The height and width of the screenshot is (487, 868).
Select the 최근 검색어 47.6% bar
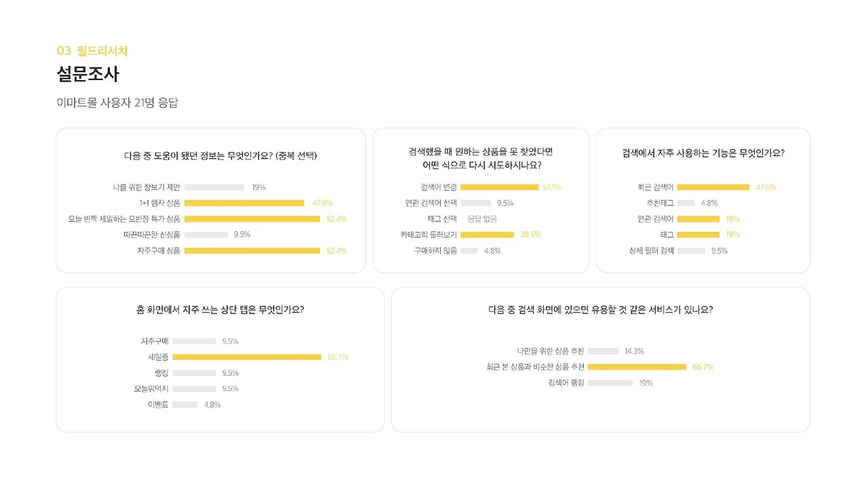pos(713,187)
